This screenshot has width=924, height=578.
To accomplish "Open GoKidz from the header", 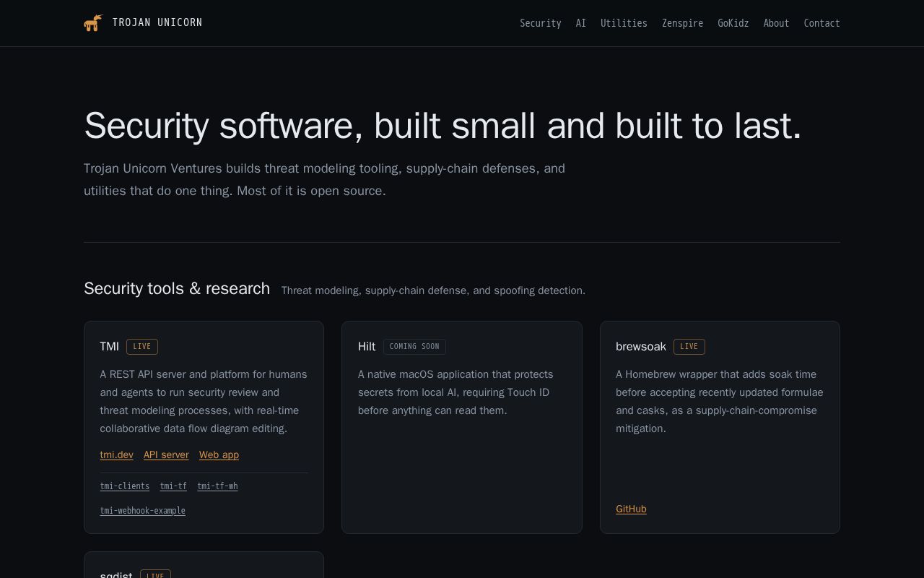I will point(733,23).
